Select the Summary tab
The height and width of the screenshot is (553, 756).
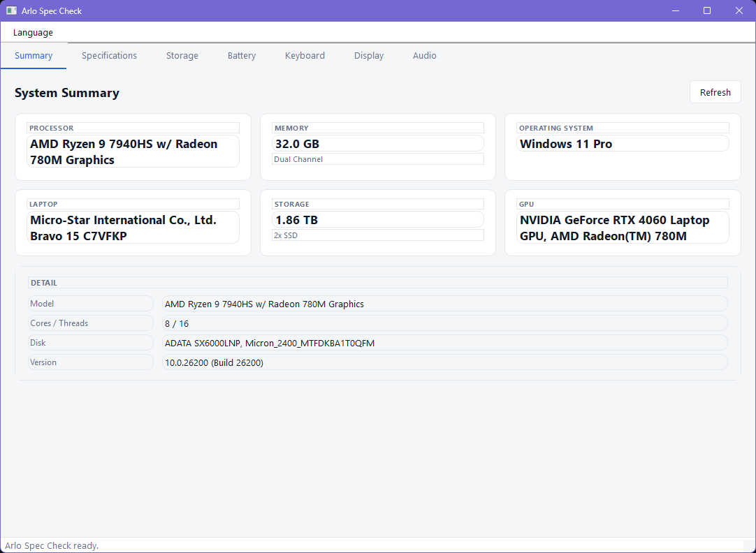pos(34,56)
